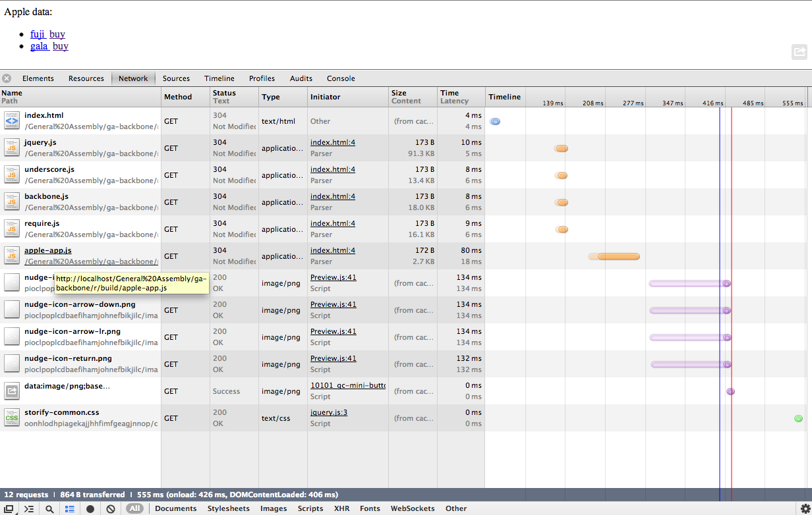Search within network requests
The width and height of the screenshot is (812, 515).
point(49,508)
